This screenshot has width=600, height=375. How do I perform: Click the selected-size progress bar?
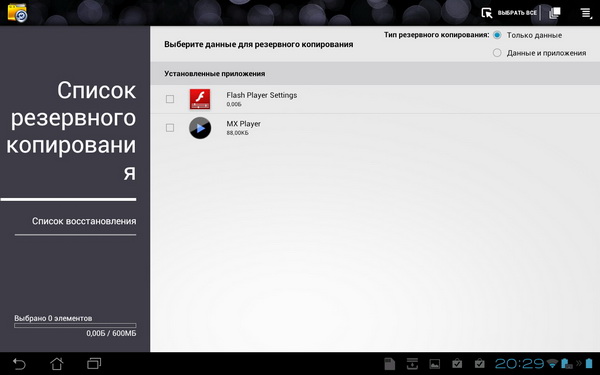pyautogui.click(x=75, y=326)
